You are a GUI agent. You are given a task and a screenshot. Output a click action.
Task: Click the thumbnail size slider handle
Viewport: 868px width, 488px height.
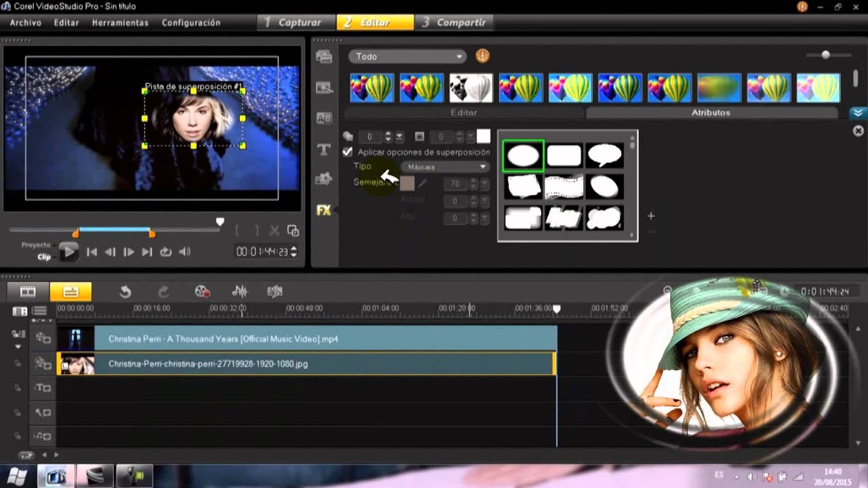pos(825,55)
